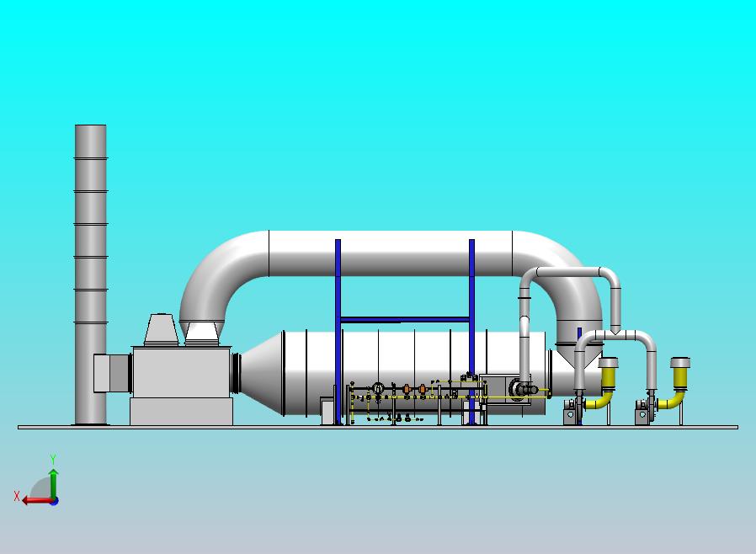Select the left orange valve on gas train

click(x=407, y=389)
